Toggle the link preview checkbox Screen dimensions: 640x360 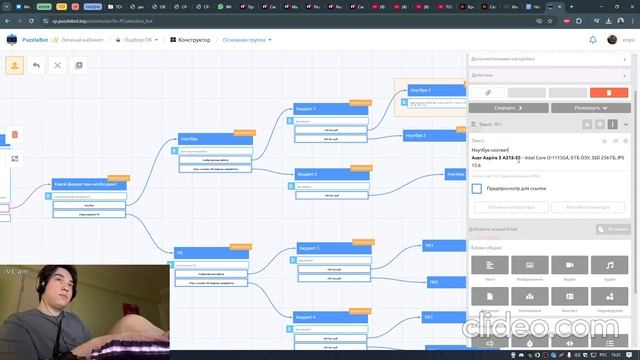click(477, 189)
